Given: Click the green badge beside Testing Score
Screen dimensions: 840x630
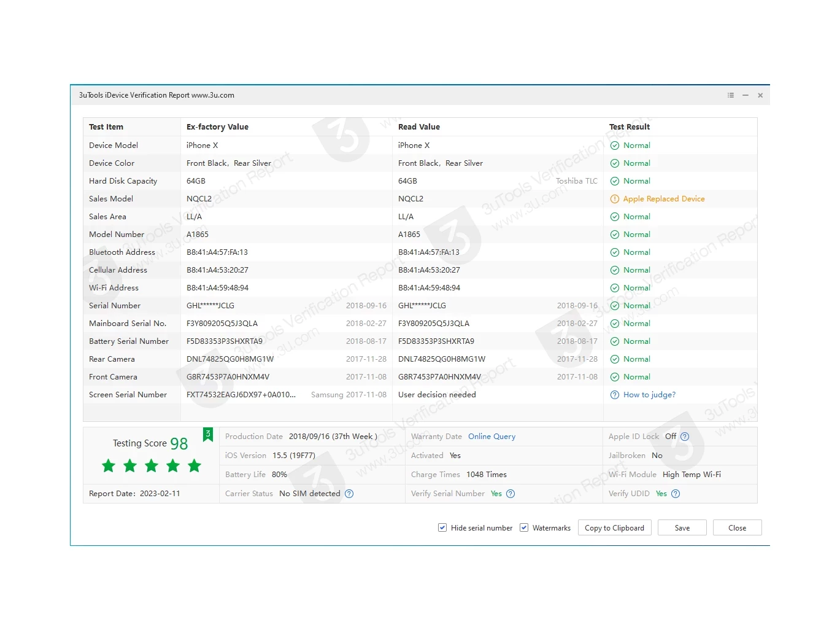Looking at the screenshot, I should tap(208, 435).
